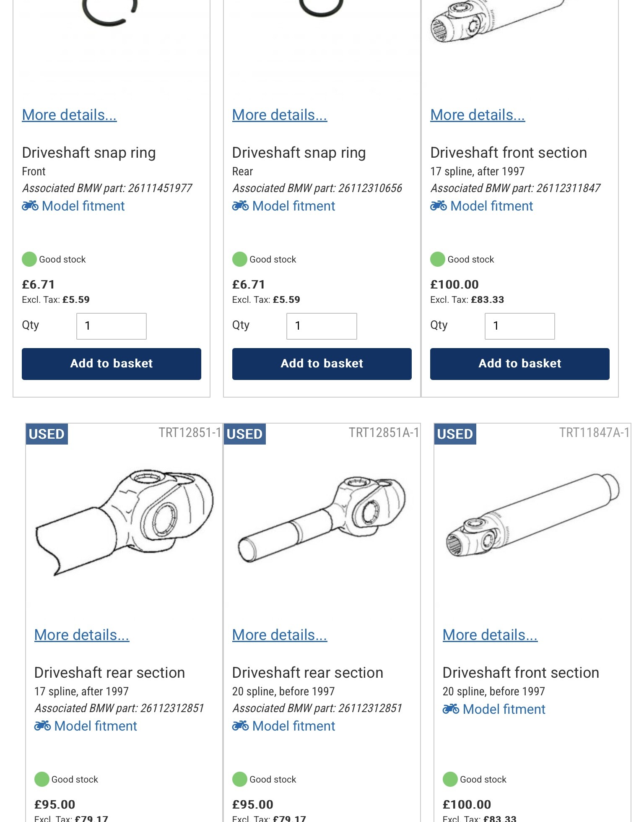The image size is (644, 822).
Task: Click TRT11847A-1 driveshaft front section image
Action: pyautogui.click(x=532, y=515)
